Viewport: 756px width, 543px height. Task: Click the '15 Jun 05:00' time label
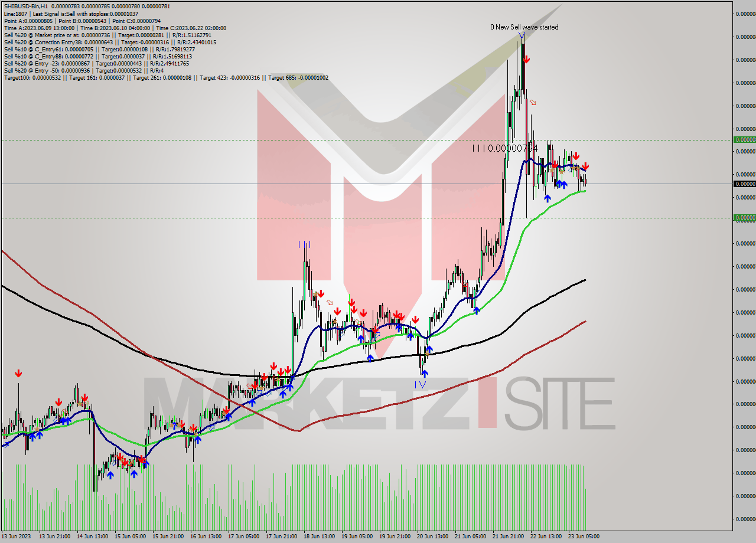(x=131, y=537)
